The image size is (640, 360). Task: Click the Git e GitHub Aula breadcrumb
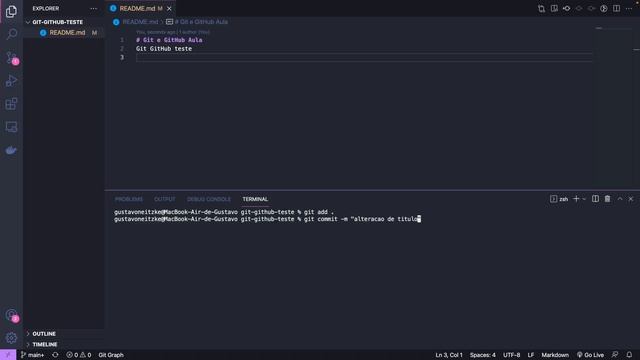pos(197,22)
